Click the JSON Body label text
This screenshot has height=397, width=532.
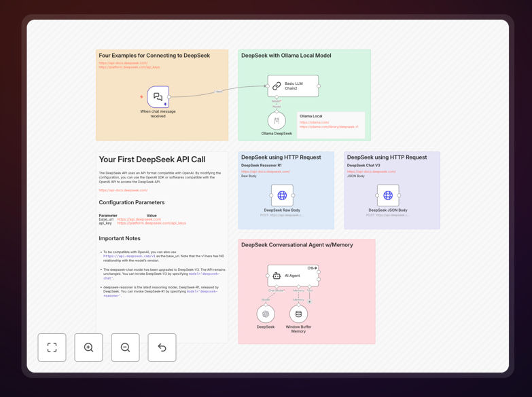tap(355, 176)
